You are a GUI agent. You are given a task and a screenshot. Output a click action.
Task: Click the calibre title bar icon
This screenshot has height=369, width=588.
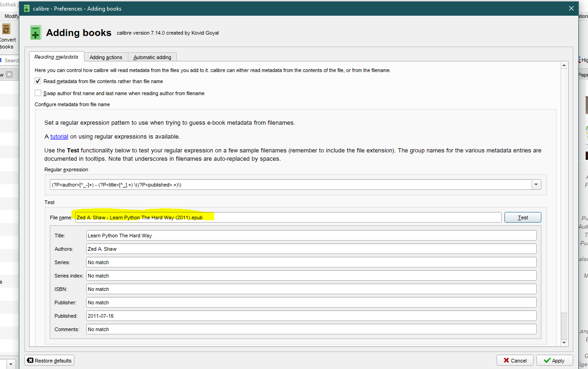[x=27, y=9]
